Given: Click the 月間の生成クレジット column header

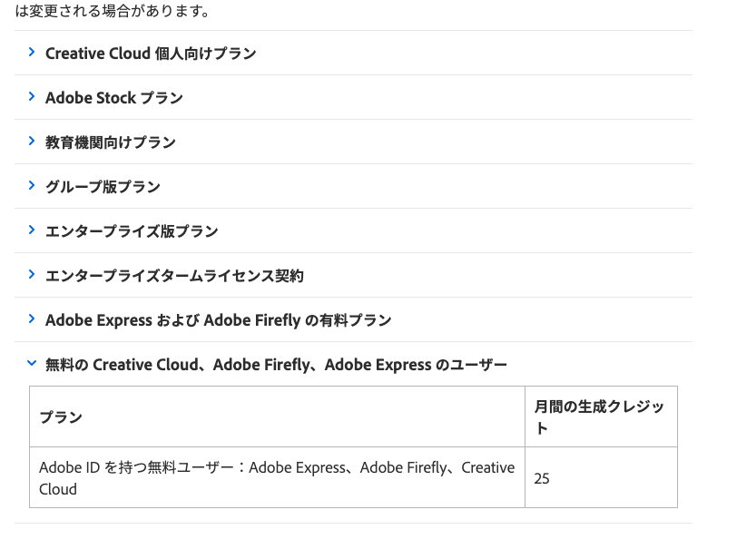Looking at the screenshot, I should pyautogui.click(x=601, y=416).
